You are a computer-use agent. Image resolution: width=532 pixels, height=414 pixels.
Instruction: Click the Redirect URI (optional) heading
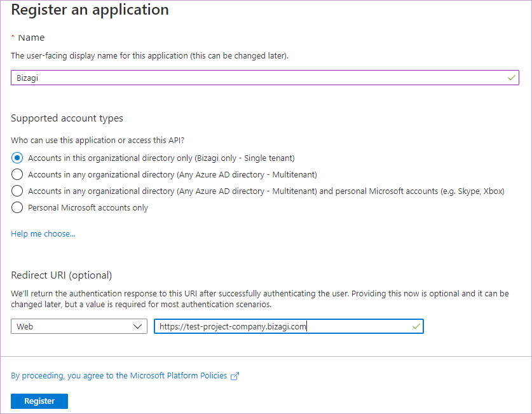click(x=62, y=275)
